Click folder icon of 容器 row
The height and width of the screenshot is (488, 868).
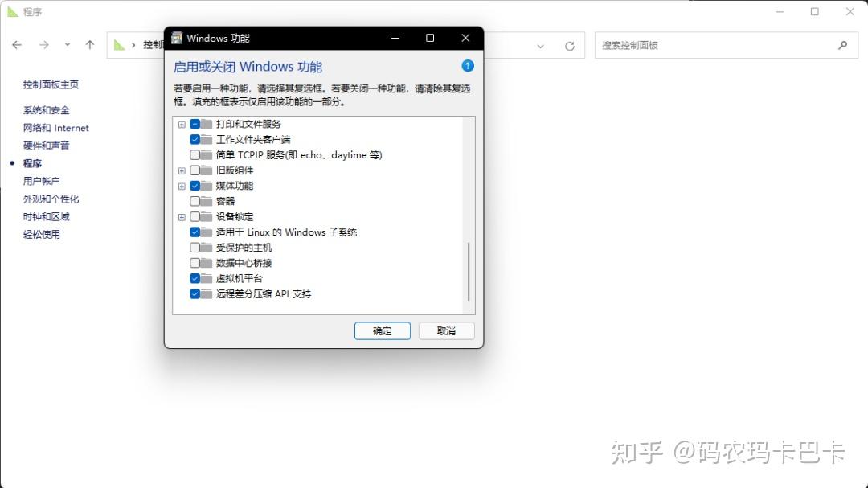click(x=207, y=201)
